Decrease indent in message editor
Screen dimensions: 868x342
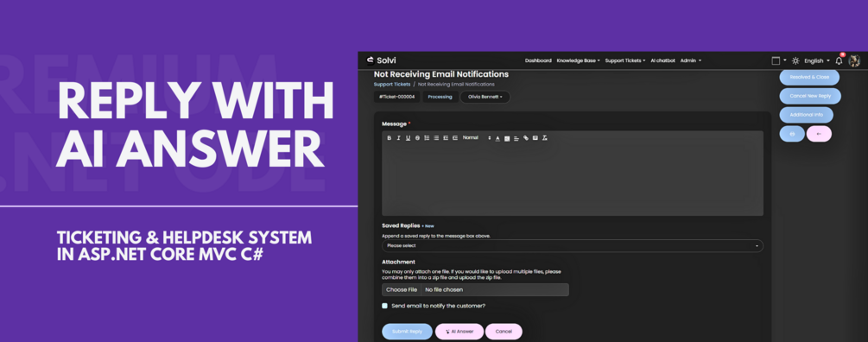[x=446, y=138]
